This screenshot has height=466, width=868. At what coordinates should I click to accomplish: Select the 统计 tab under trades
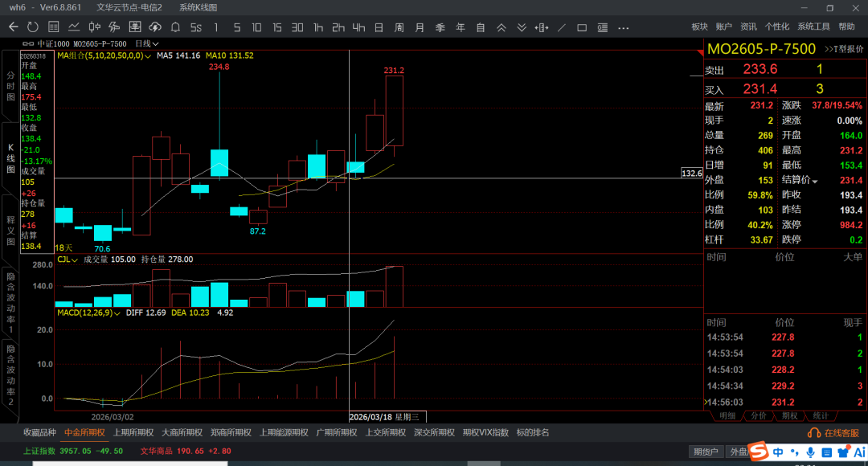point(821,415)
